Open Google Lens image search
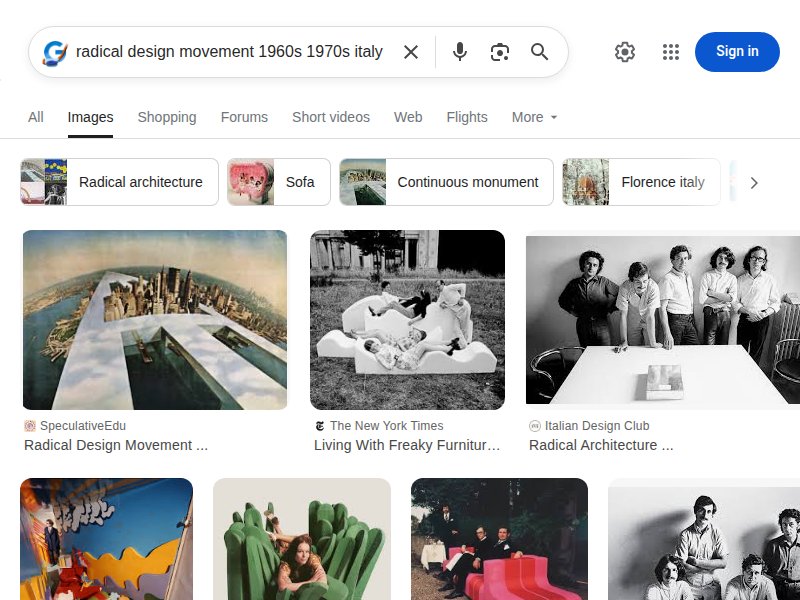The height and width of the screenshot is (600, 800). pos(499,51)
